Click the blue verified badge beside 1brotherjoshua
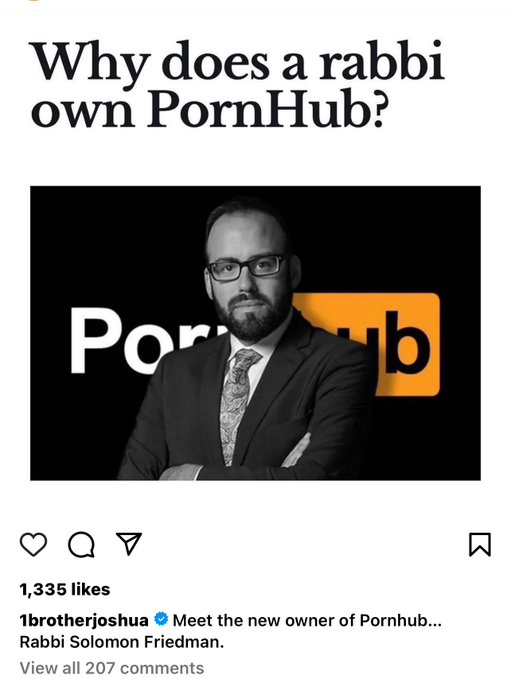Image resolution: width=511 pixels, height=679 pixels. pyautogui.click(x=161, y=620)
